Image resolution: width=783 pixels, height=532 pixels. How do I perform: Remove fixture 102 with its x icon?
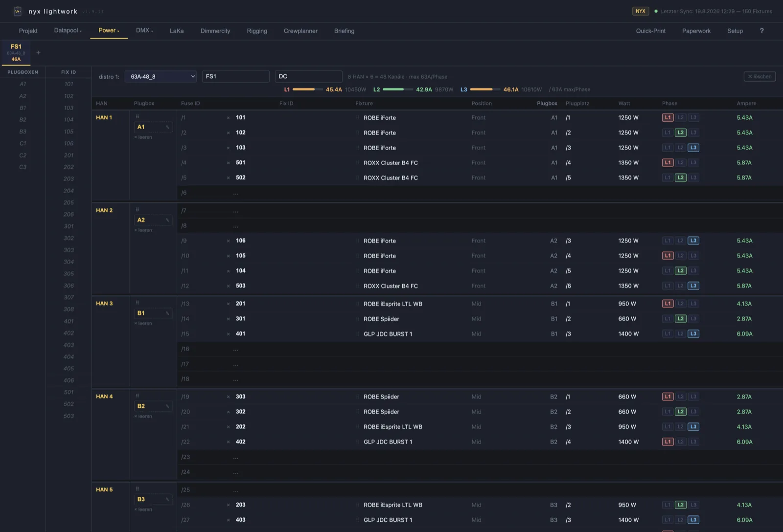[x=228, y=133]
